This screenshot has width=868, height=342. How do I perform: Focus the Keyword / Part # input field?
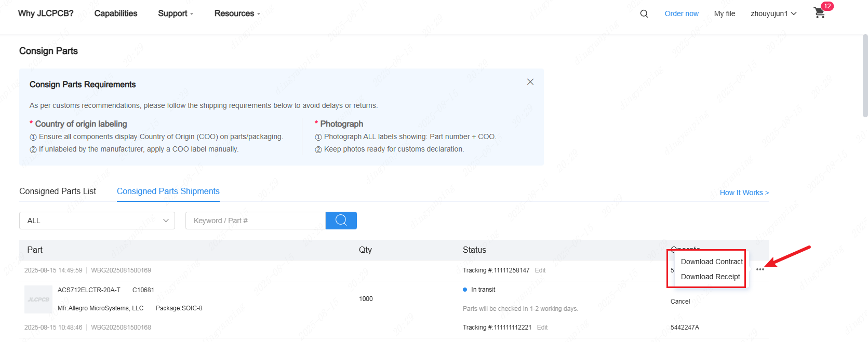click(256, 221)
